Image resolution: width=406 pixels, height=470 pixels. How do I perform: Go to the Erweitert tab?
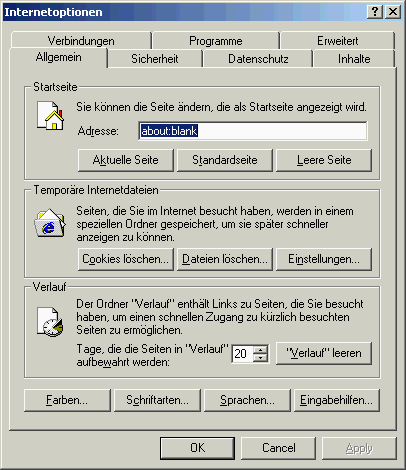337,41
